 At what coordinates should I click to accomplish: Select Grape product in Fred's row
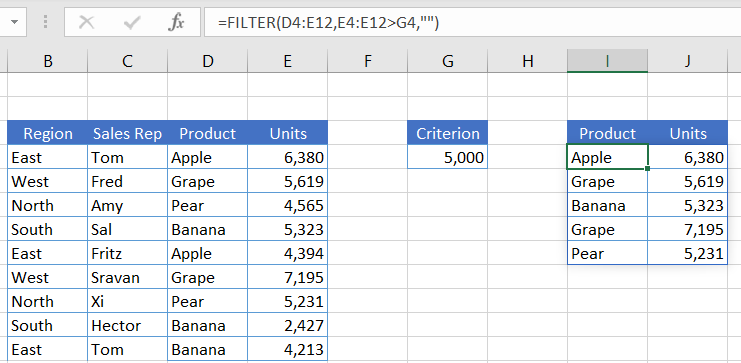(207, 181)
